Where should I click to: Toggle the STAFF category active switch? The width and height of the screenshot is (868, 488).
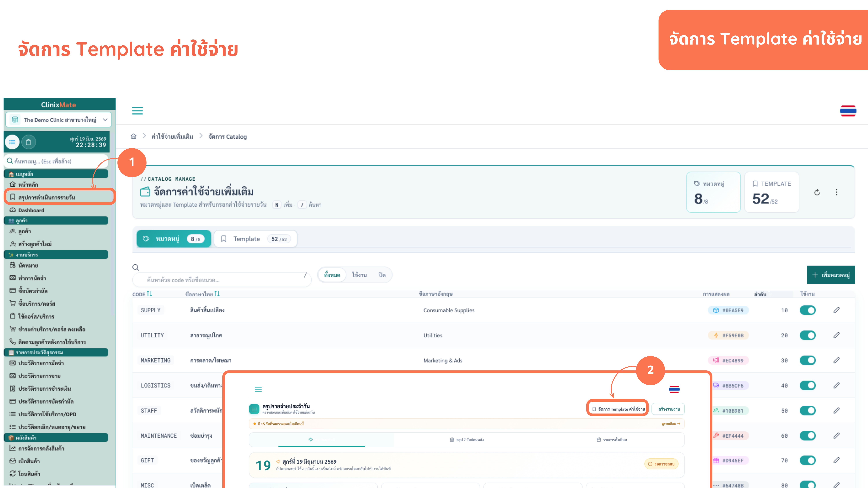807,410
